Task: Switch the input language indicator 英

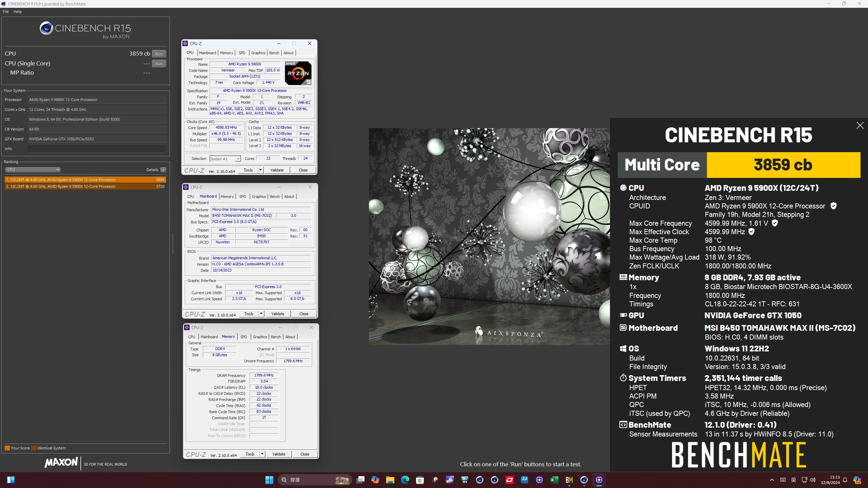Action: tap(793, 480)
